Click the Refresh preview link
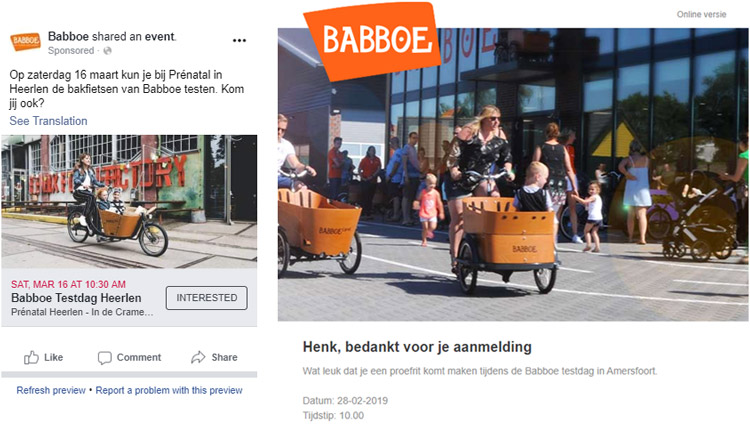Screen dimensions: 750x427 [x=51, y=390]
